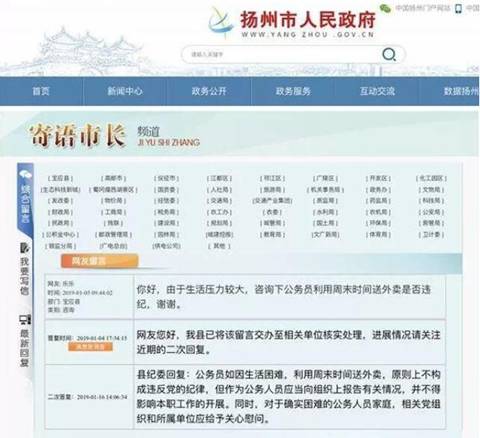Click the 工商局 link
The image size is (480, 438).
[x=113, y=212]
